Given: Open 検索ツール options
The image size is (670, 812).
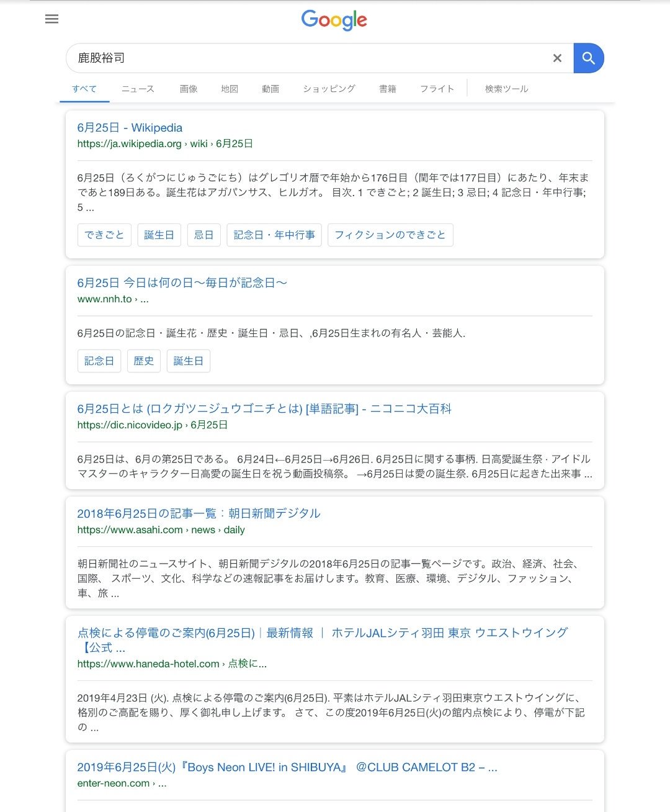Looking at the screenshot, I should click(x=506, y=89).
